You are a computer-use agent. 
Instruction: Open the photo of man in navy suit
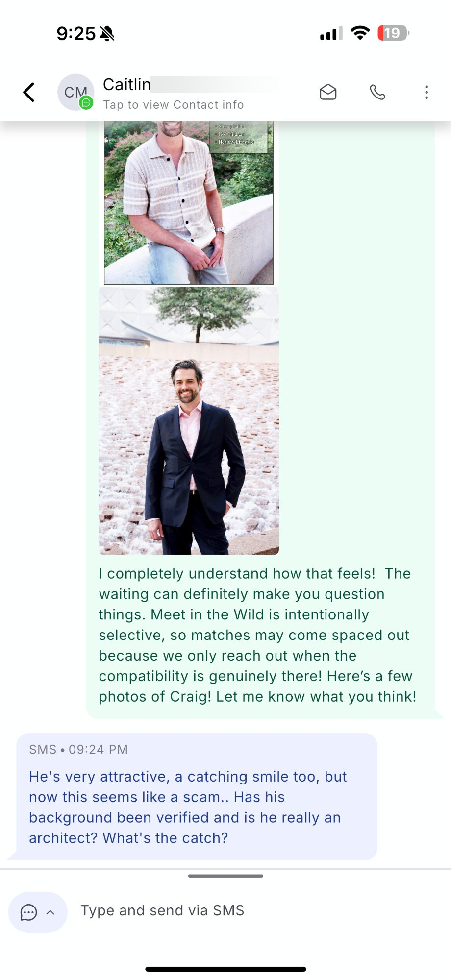(x=189, y=421)
